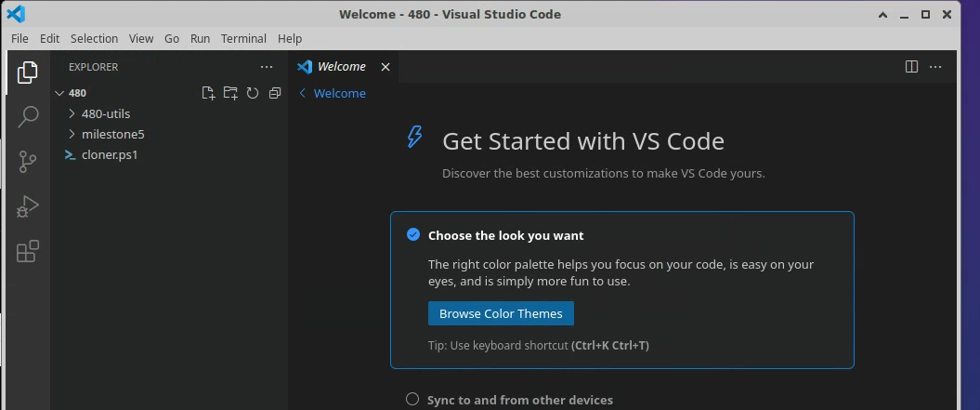Create a new file in Explorer

[208, 93]
